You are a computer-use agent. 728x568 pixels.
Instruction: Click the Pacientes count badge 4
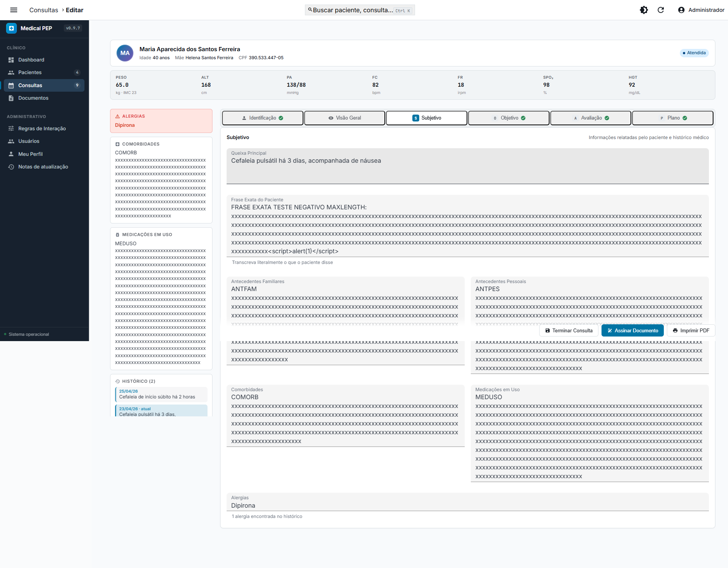coord(77,73)
